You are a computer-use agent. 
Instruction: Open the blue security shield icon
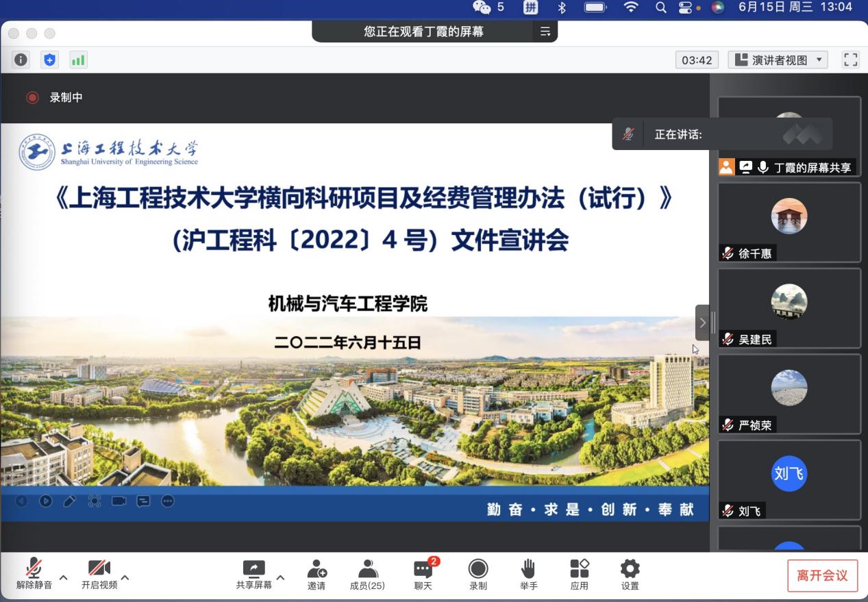(49, 60)
